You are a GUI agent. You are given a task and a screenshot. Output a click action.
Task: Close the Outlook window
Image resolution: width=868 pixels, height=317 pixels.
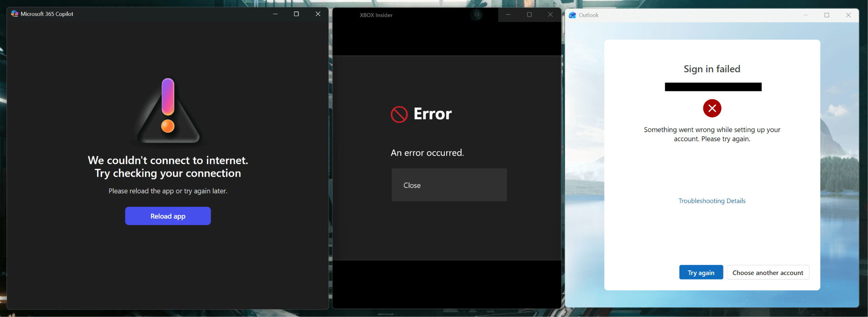(848, 15)
